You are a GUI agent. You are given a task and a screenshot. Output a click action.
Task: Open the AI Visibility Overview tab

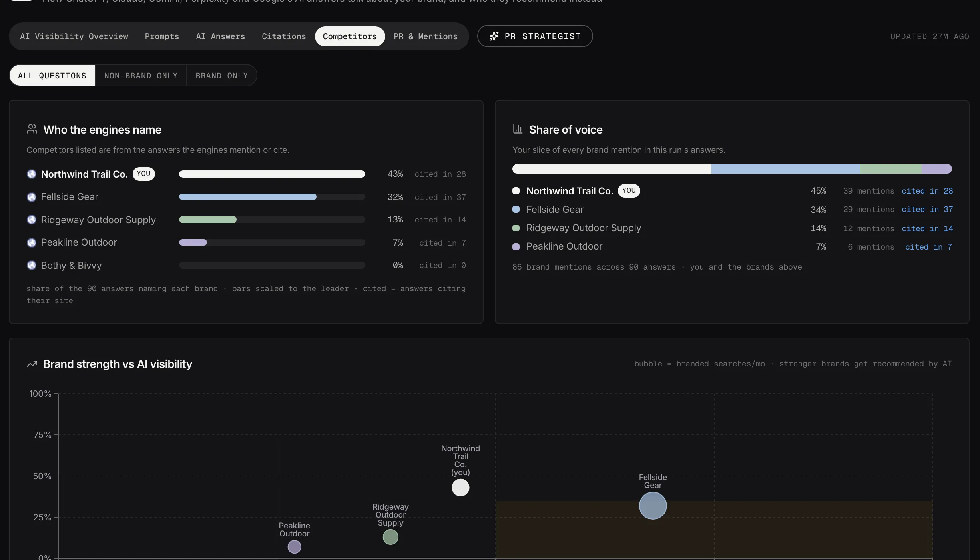click(x=74, y=36)
